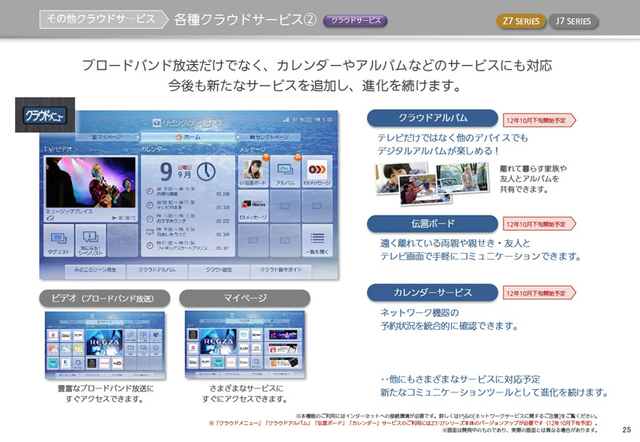This screenshot has width=640, height=442.
Task: Click the 伝言ボード heading pill
Action: [432, 224]
